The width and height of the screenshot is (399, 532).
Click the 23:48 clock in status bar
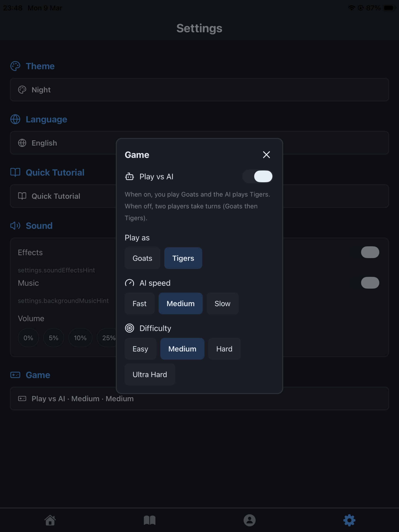(x=13, y=8)
